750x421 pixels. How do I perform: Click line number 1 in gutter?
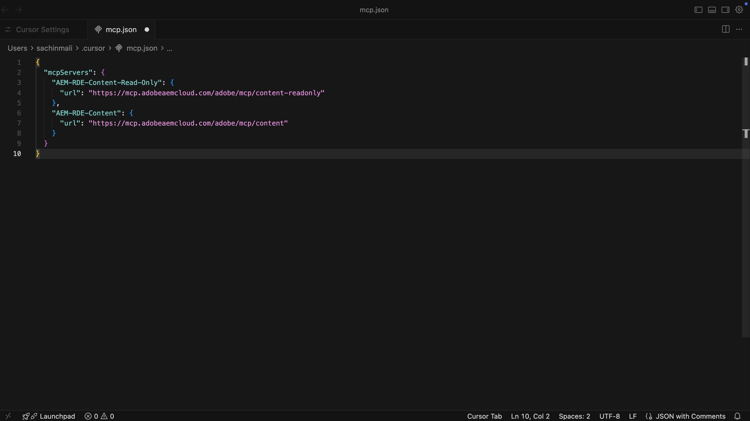click(19, 63)
